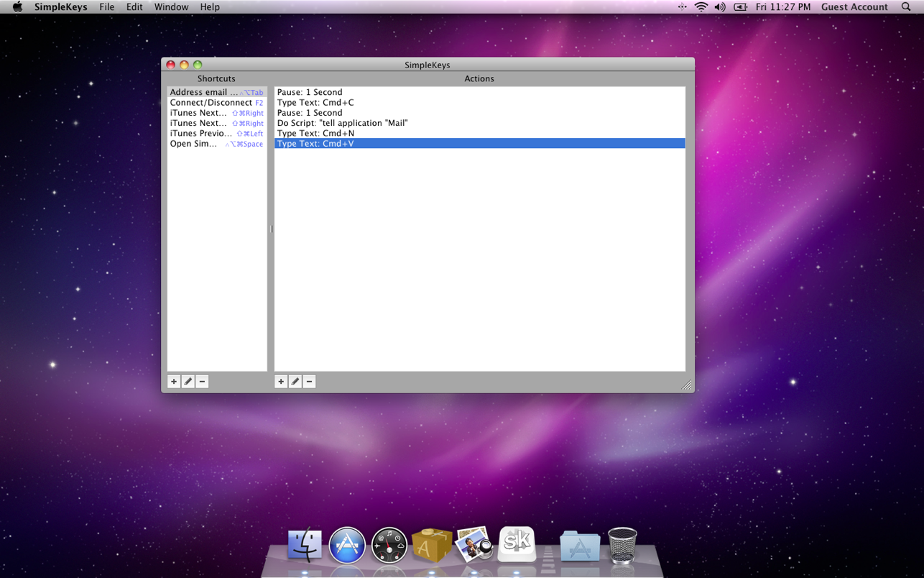
Task: Select the iTunes Previous shortcut
Action: [x=216, y=134]
